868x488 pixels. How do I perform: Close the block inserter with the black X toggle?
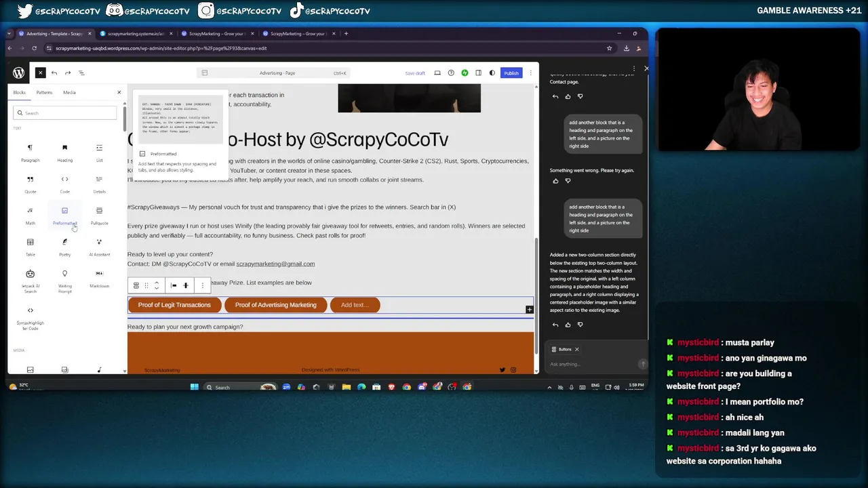(40, 73)
